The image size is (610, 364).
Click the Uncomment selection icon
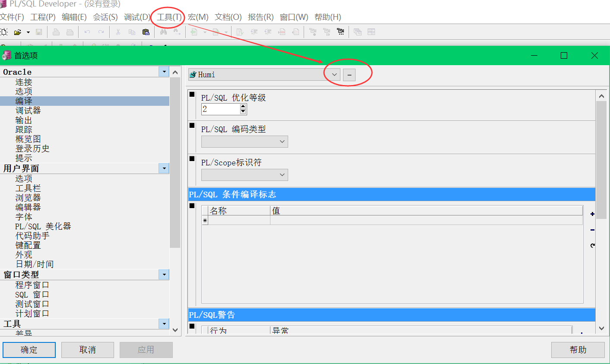click(x=295, y=32)
